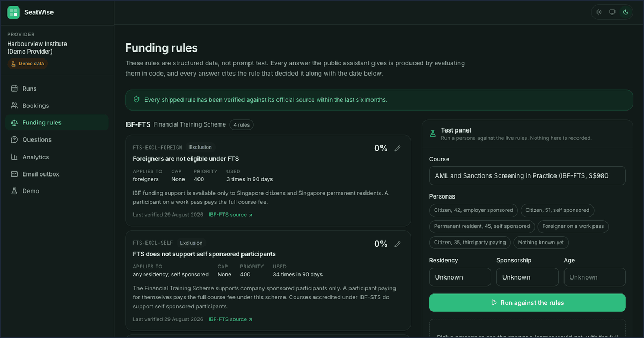Open Bookings in sidebar
This screenshot has width=644, height=338.
click(57, 106)
